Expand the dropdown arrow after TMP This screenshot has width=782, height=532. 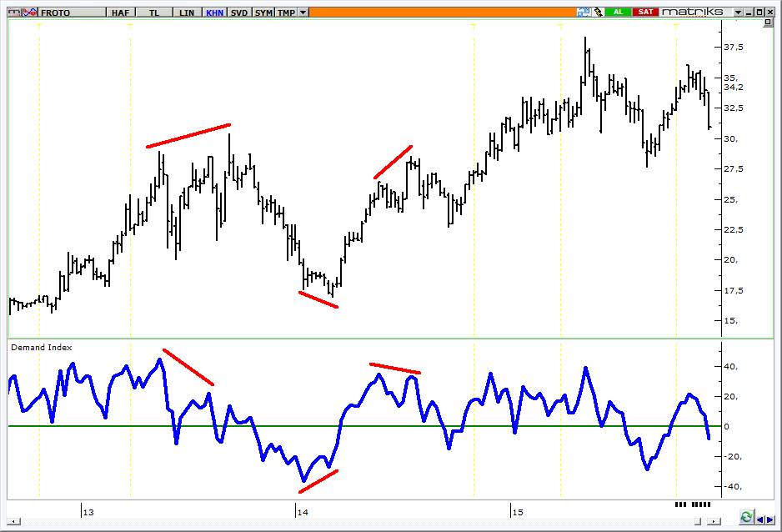[x=303, y=13]
